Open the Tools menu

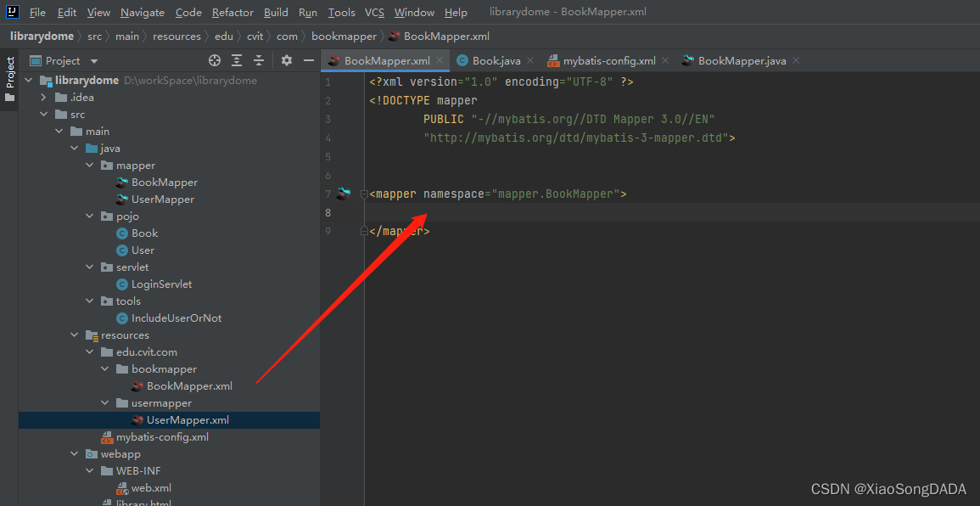pyautogui.click(x=342, y=13)
